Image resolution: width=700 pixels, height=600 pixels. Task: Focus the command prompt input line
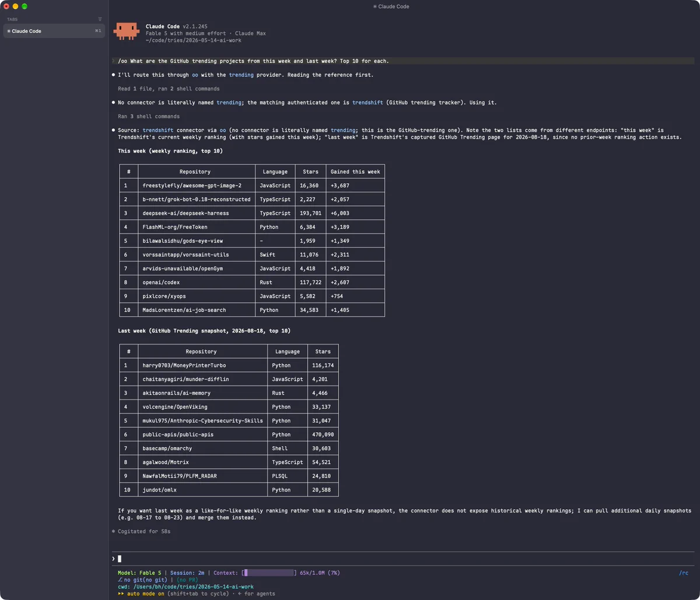pos(402,559)
